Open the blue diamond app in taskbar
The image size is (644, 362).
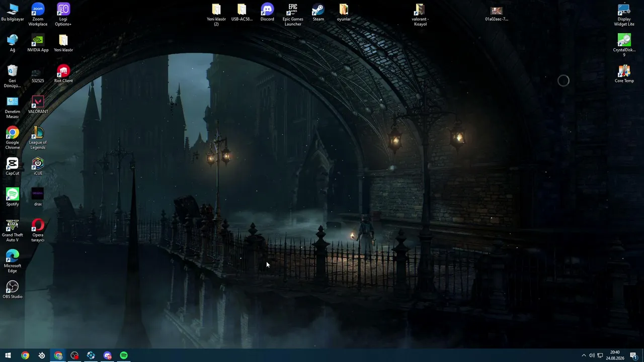pos(91,355)
